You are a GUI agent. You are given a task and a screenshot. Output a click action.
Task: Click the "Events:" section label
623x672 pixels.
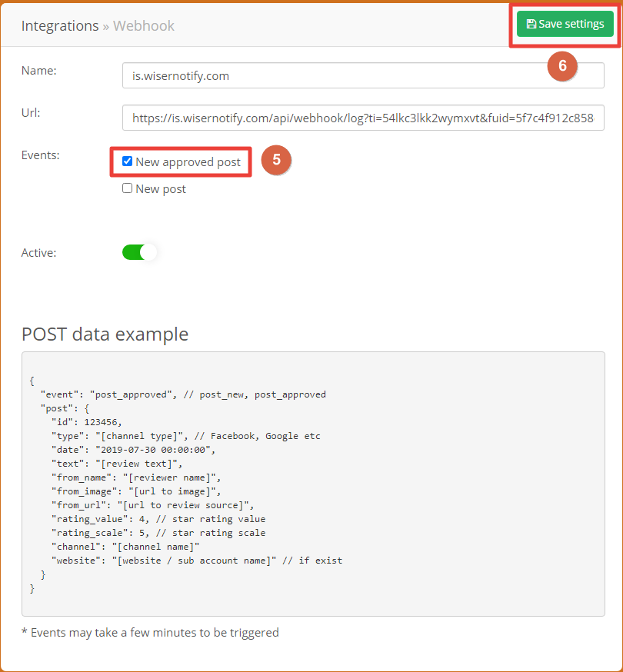41,155
